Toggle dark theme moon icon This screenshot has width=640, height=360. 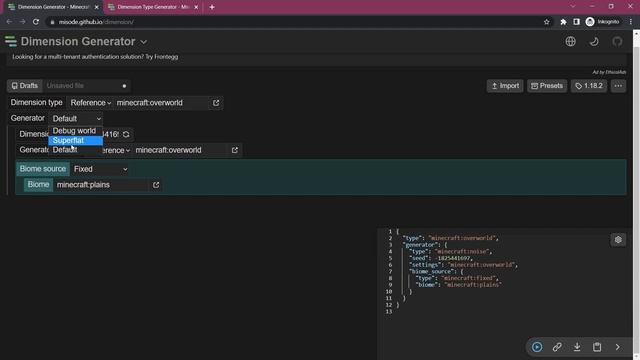click(x=594, y=41)
